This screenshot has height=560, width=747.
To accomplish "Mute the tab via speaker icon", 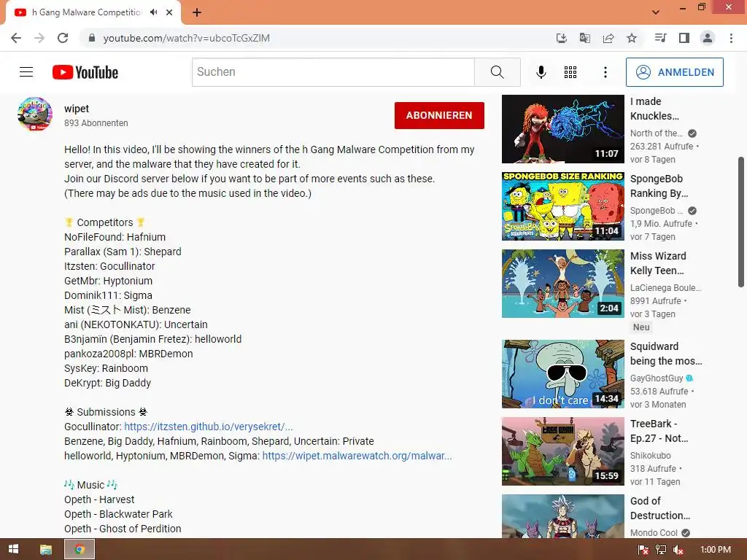I will click(153, 12).
